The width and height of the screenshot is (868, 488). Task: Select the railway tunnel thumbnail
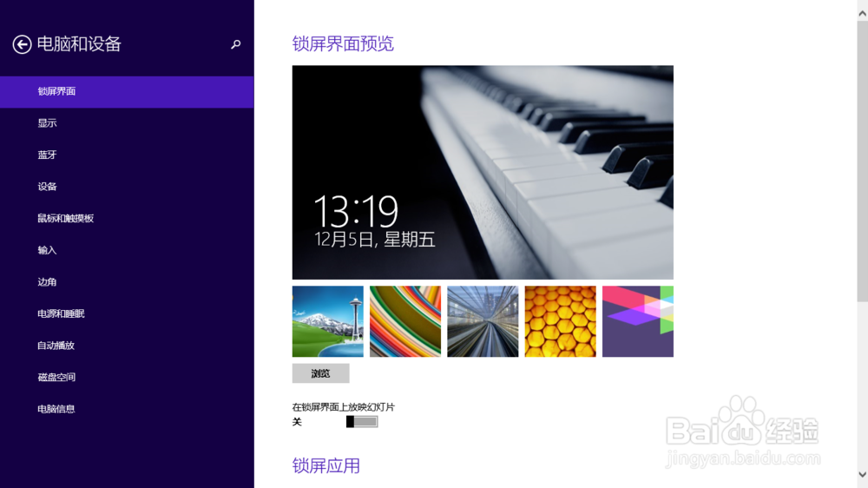point(483,321)
